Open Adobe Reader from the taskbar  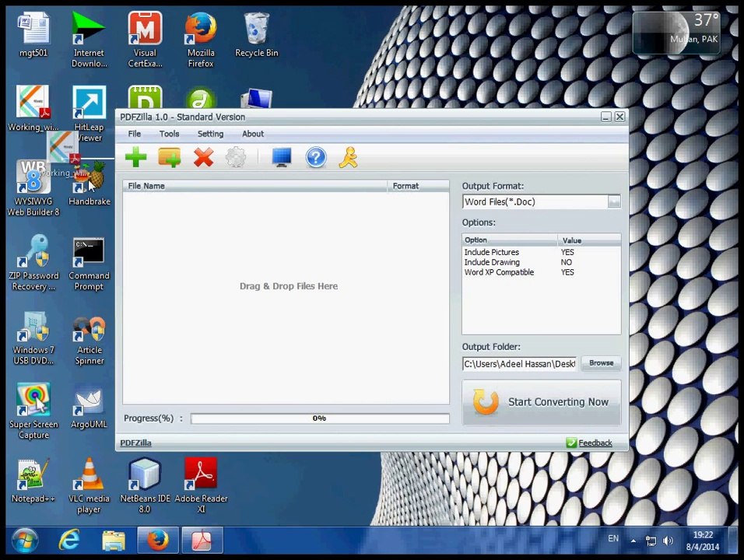click(x=202, y=540)
